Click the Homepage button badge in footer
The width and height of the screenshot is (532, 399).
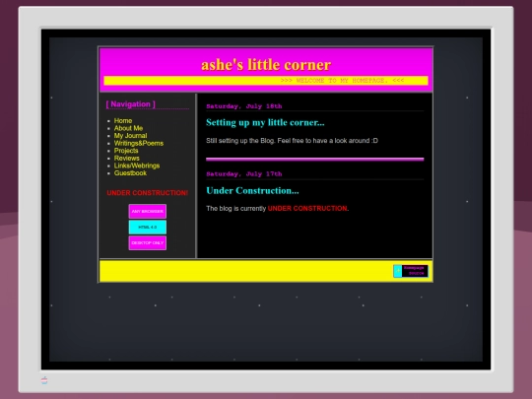411,271
